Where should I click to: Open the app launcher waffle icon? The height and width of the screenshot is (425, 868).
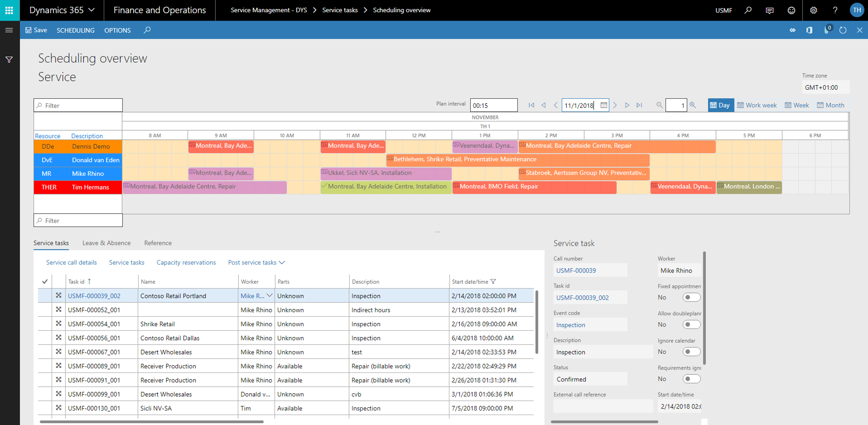10,10
